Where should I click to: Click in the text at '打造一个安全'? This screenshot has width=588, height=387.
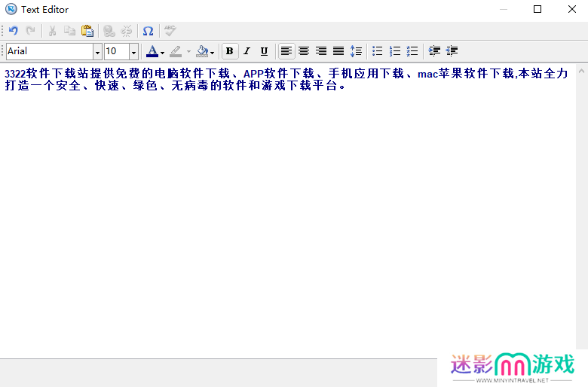point(43,86)
